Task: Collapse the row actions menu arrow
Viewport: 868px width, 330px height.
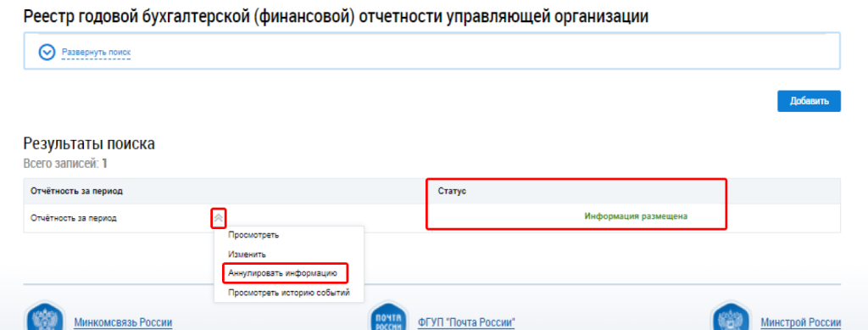Action: pos(219,218)
